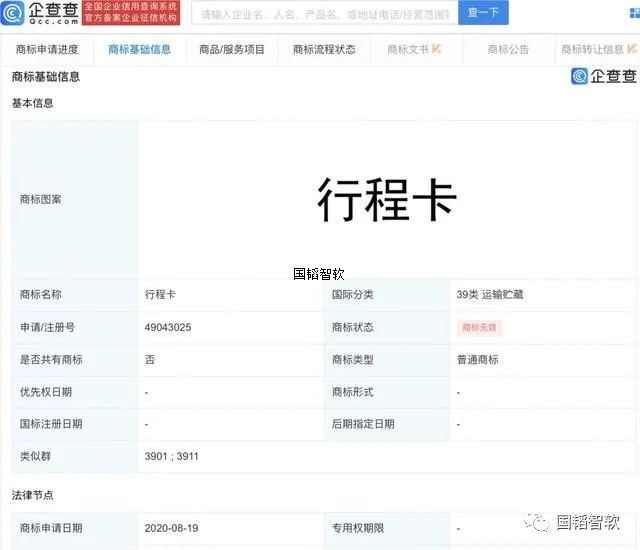The height and width of the screenshot is (550, 640).
Task: Click the 基本信息 section heading
Action: click(x=33, y=103)
